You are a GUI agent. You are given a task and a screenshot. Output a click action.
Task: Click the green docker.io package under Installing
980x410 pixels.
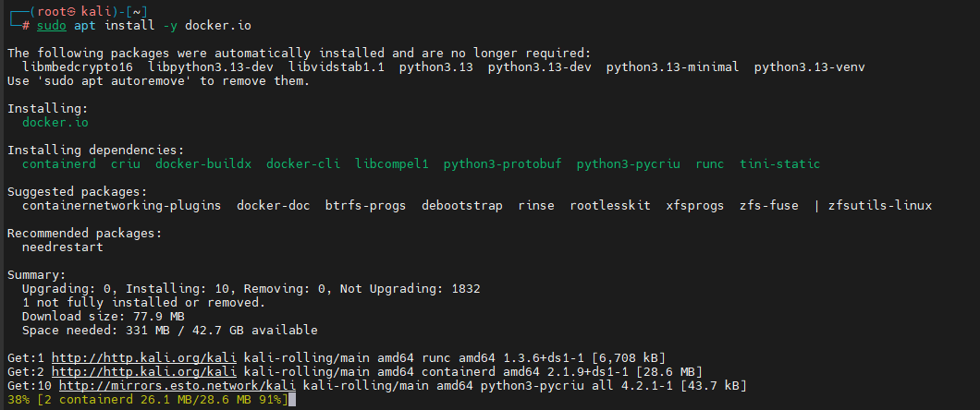(x=55, y=122)
